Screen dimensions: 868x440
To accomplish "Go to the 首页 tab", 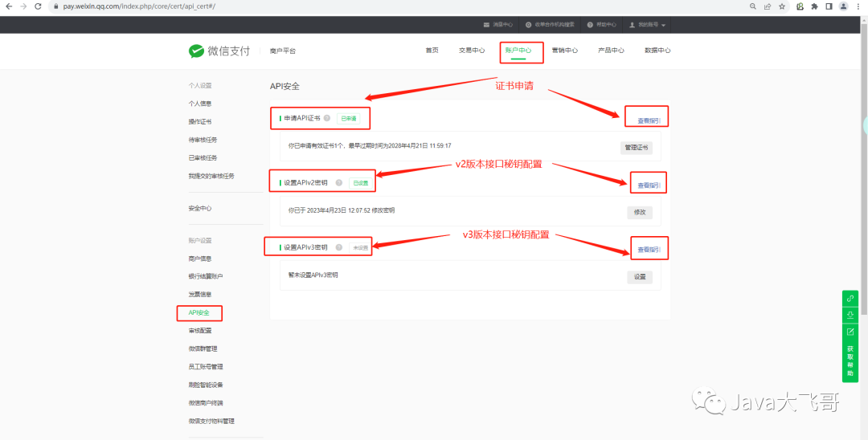I will [432, 51].
